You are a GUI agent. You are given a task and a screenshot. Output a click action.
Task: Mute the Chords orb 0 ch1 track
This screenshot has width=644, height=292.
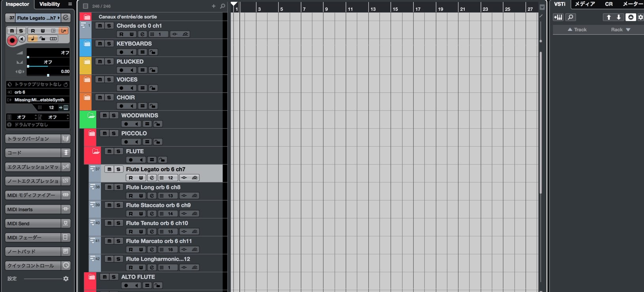[100, 26]
